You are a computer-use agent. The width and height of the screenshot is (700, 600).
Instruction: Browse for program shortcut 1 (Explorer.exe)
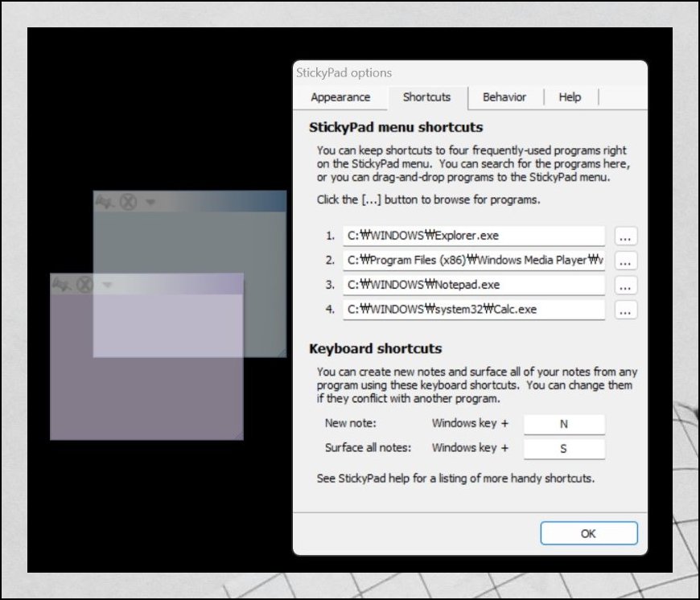(625, 236)
